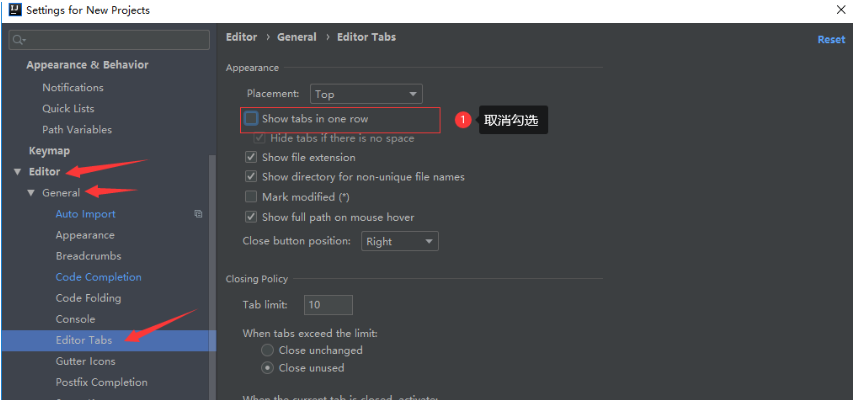Toggle Show file extension checkbox
The width and height of the screenshot is (853, 400).
(x=251, y=157)
